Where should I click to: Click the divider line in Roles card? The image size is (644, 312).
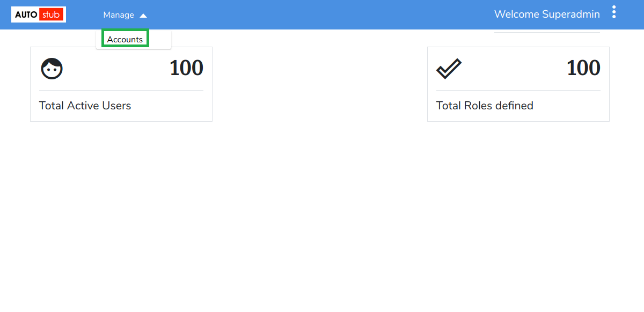point(518,90)
